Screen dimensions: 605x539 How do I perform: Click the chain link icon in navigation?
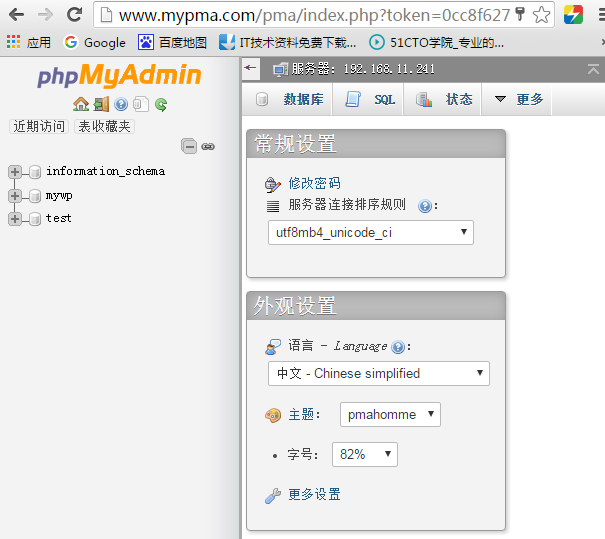[x=208, y=147]
